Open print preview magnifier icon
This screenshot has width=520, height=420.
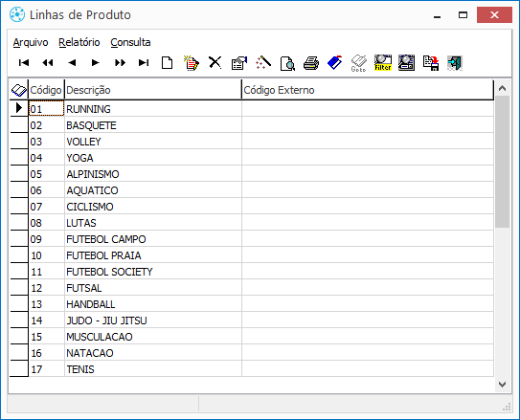click(287, 63)
